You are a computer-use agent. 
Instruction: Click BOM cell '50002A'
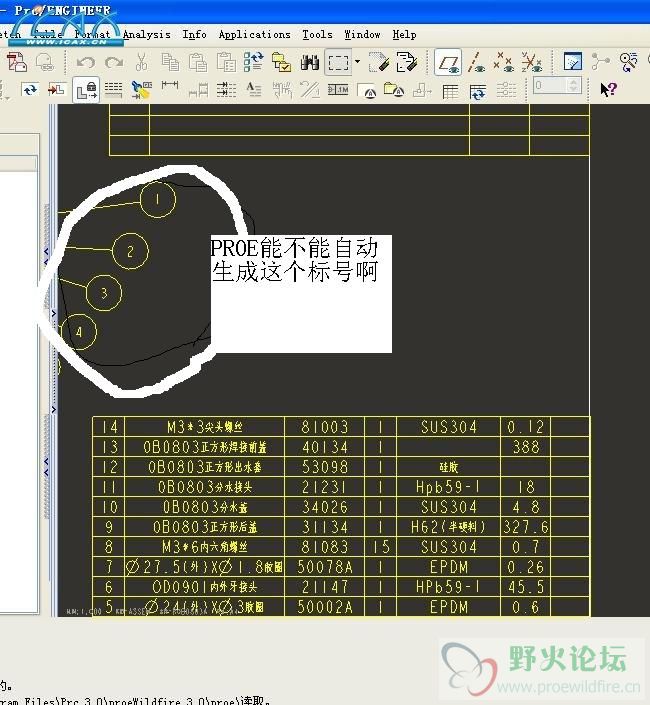325,607
